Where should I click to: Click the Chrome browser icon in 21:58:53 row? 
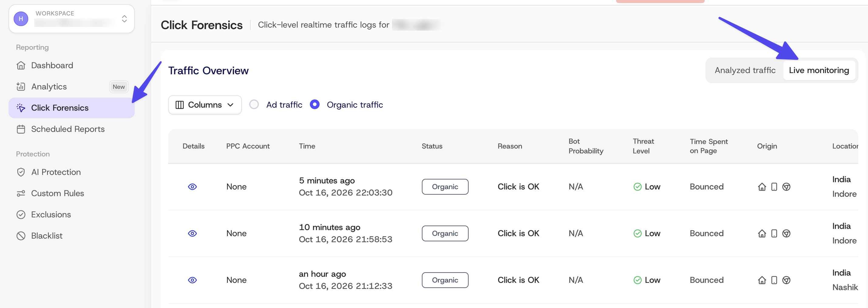coord(786,233)
